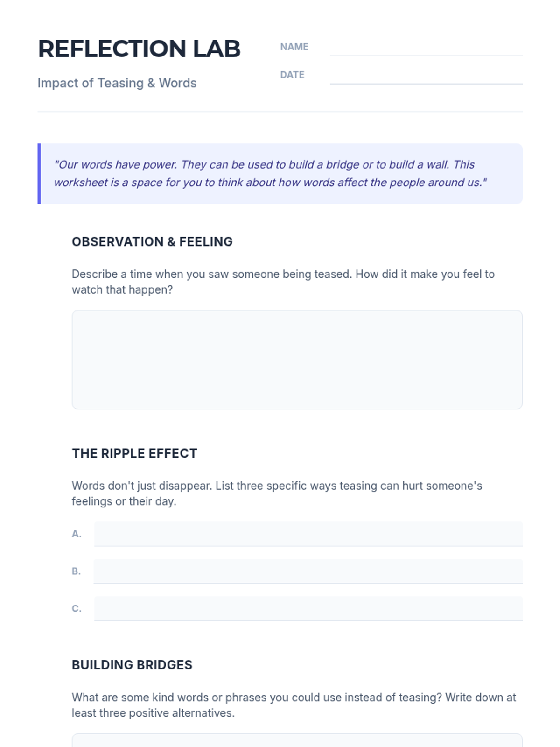Image resolution: width=560 pixels, height=747 pixels.
Task: Select answer line B under Ripple Effect
Action: click(308, 571)
